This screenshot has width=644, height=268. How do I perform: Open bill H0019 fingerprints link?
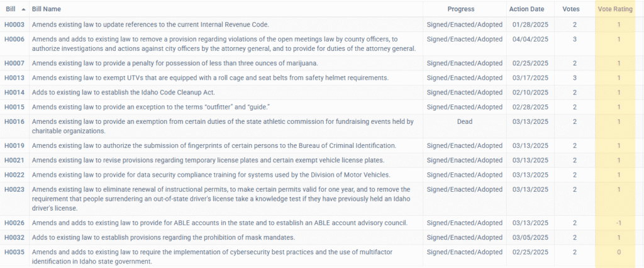(x=14, y=146)
